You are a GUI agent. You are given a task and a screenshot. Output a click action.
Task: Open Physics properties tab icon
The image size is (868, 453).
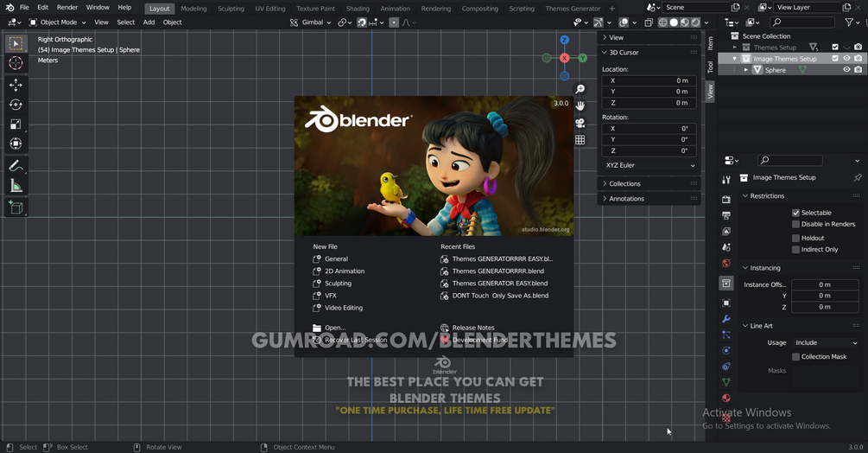coord(726,350)
